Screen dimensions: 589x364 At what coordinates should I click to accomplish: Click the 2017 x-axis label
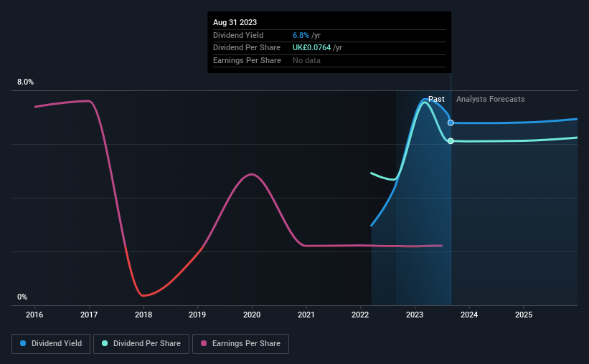tap(89, 315)
